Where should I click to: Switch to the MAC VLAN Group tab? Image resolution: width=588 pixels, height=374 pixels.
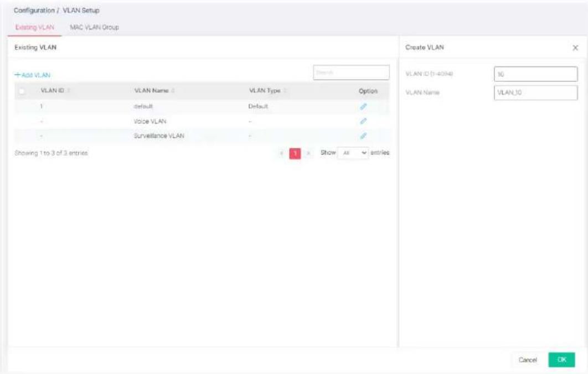click(94, 27)
